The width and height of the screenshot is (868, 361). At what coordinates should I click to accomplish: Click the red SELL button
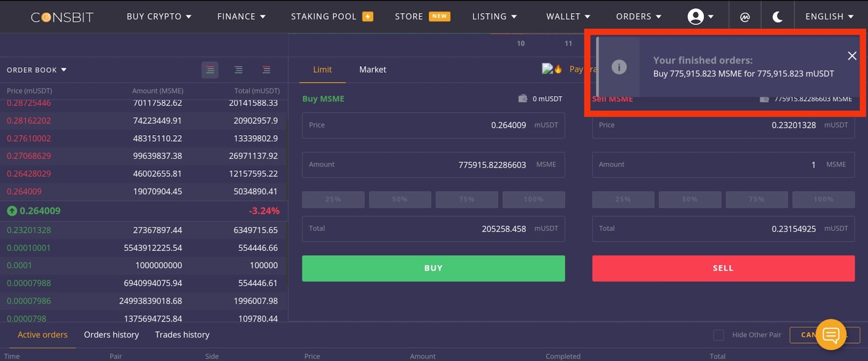click(x=723, y=268)
